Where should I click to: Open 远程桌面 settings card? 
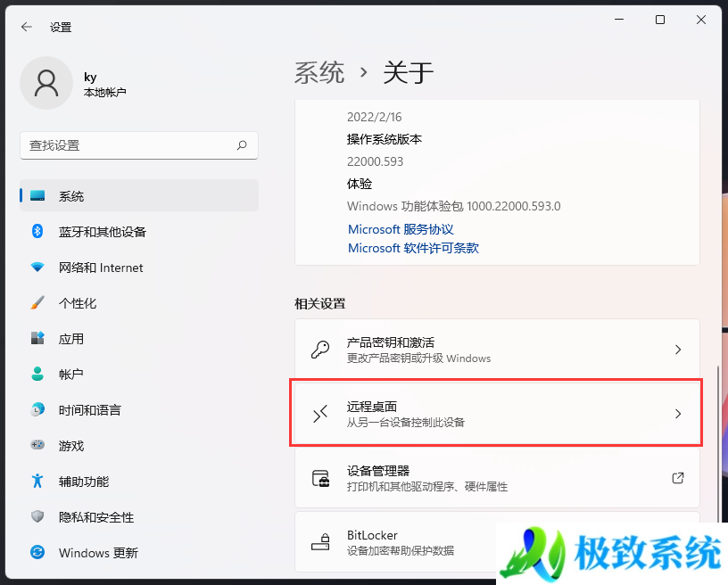pos(497,414)
